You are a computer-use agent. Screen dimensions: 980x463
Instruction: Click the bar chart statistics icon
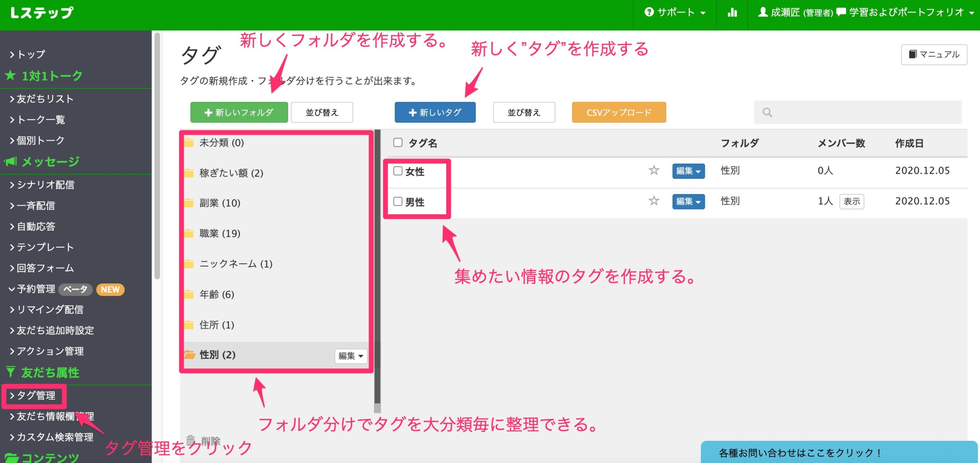[732, 13]
